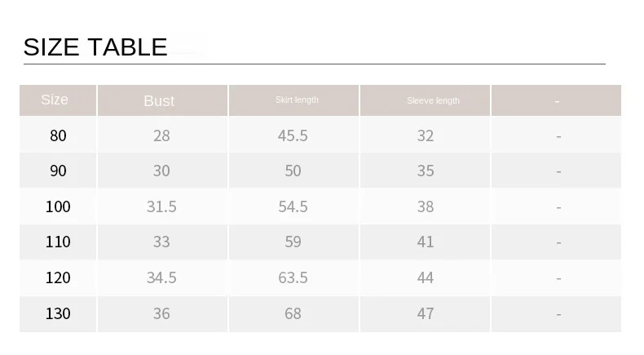
Task: Click bust value 34.5
Action: point(161,277)
